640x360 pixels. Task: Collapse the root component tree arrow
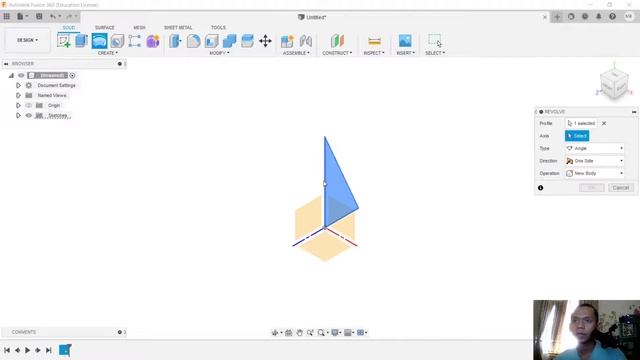(x=11, y=76)
